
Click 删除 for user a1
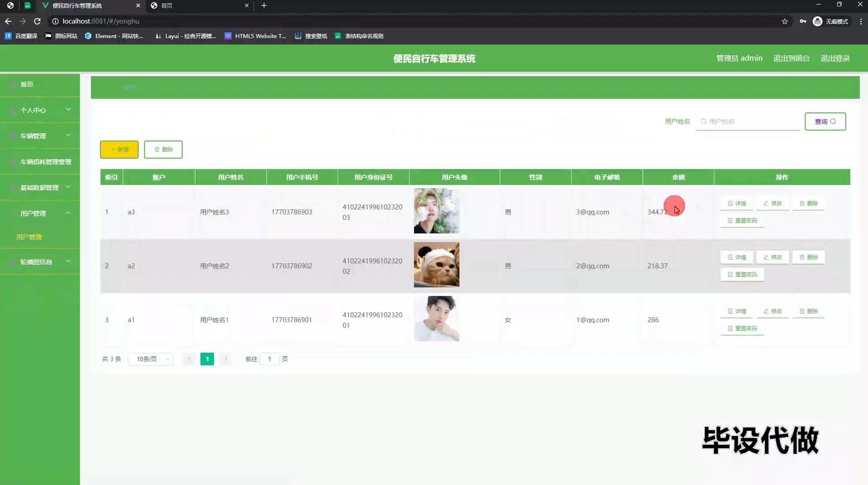tap(808, 311)
